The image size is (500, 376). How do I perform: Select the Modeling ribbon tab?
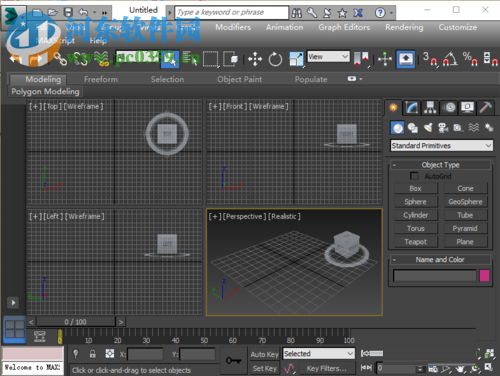38,79
